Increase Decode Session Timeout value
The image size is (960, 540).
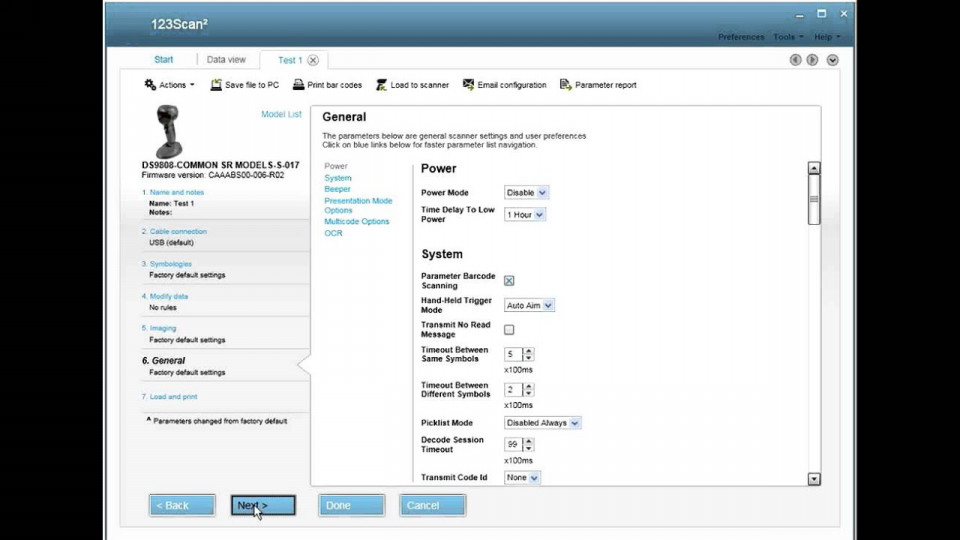click(528, 441)
